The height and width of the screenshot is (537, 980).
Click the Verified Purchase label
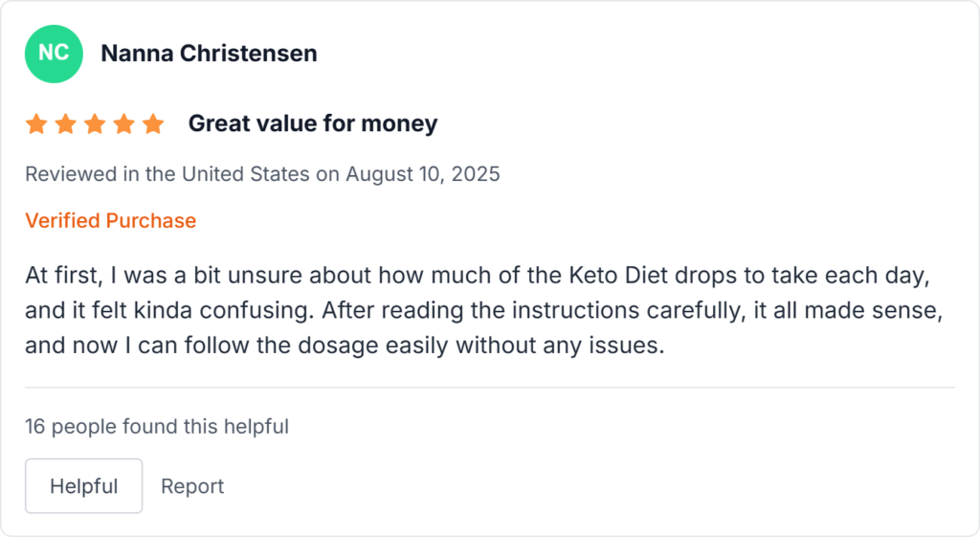point(110,221)
